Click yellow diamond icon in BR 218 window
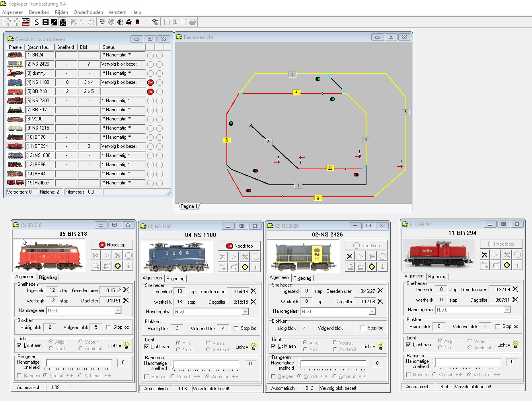The width and height of the screenshot is (532, 401). point(118,266)
